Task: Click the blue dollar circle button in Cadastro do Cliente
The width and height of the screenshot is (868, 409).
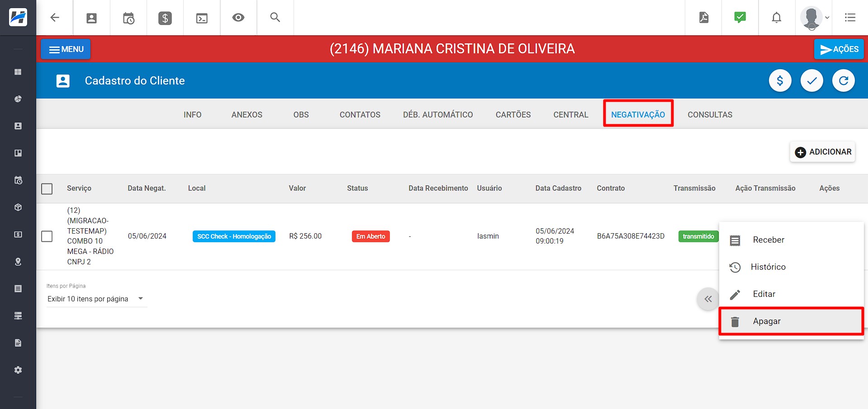Action: click(780, 80)
